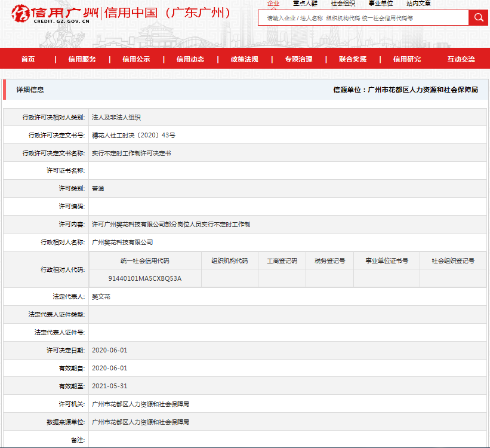Click the 详细信息 section heading

pos(30,90)
